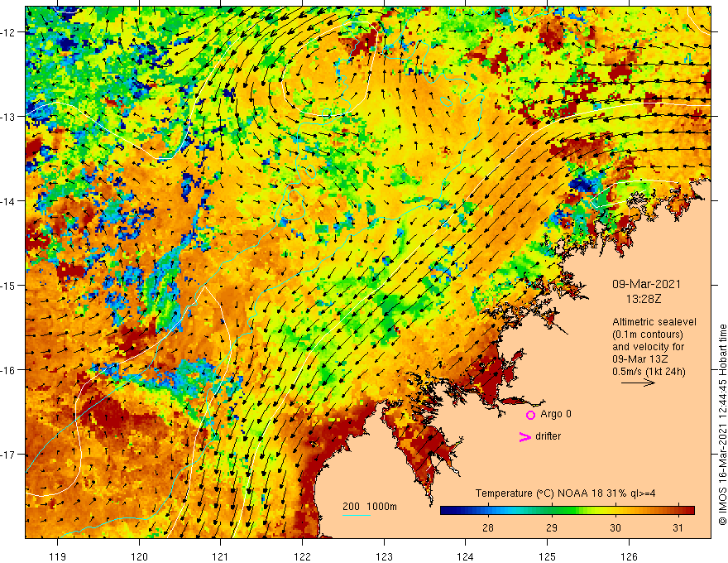The width and height of the screenshot is (728, 563).
Task: Click the 'Argo 0' legend label
Action: (556, 414)
